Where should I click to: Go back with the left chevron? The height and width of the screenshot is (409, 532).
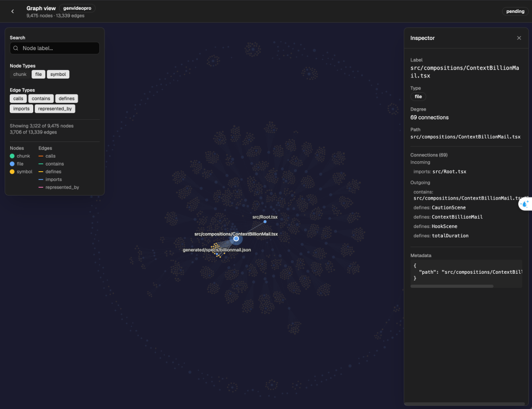pos(12,12)
